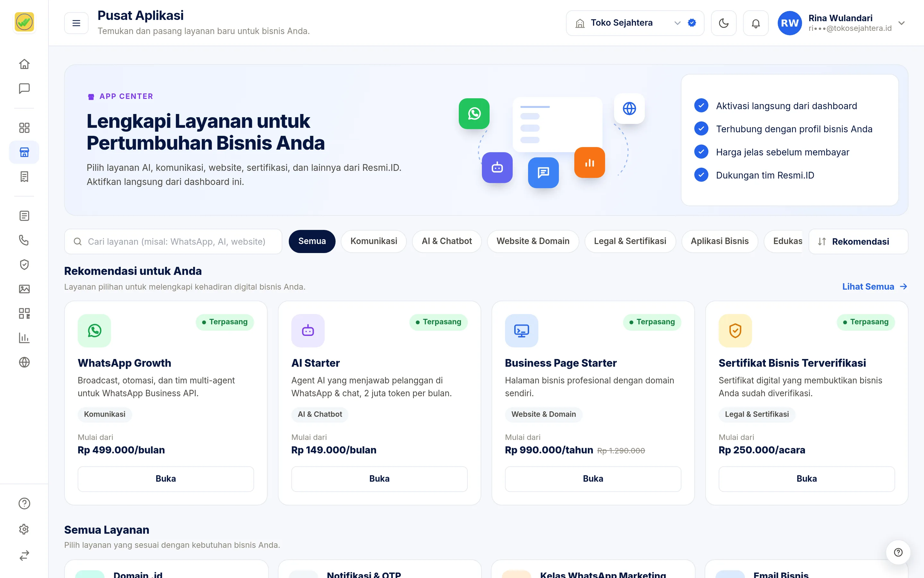This screenshot has height=578, width=924.
Task: Click the Business Page Starter card title
Action: [560, 363]
